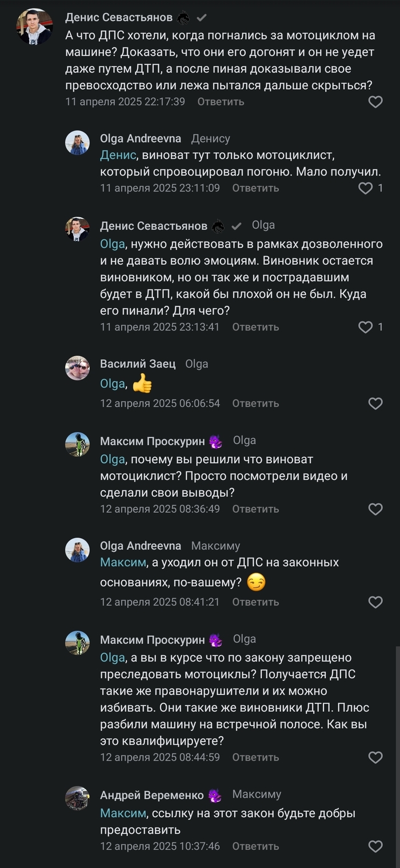
Task: Click heart on Максим Проскурин's 08:36:49 comment
Action: click(x=375, y=509)
